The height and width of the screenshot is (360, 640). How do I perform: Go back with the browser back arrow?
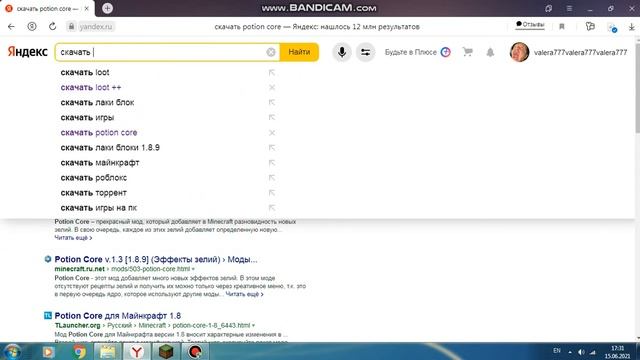pos(11,27)
